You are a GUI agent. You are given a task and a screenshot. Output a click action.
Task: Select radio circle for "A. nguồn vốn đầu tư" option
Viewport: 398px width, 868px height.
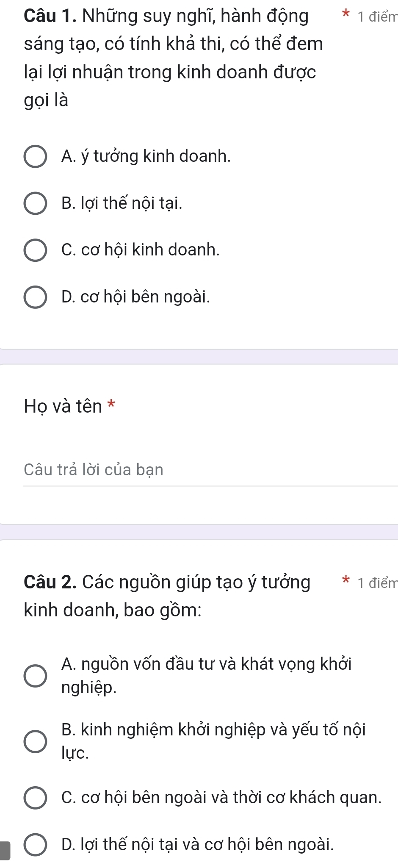(35, 676)
